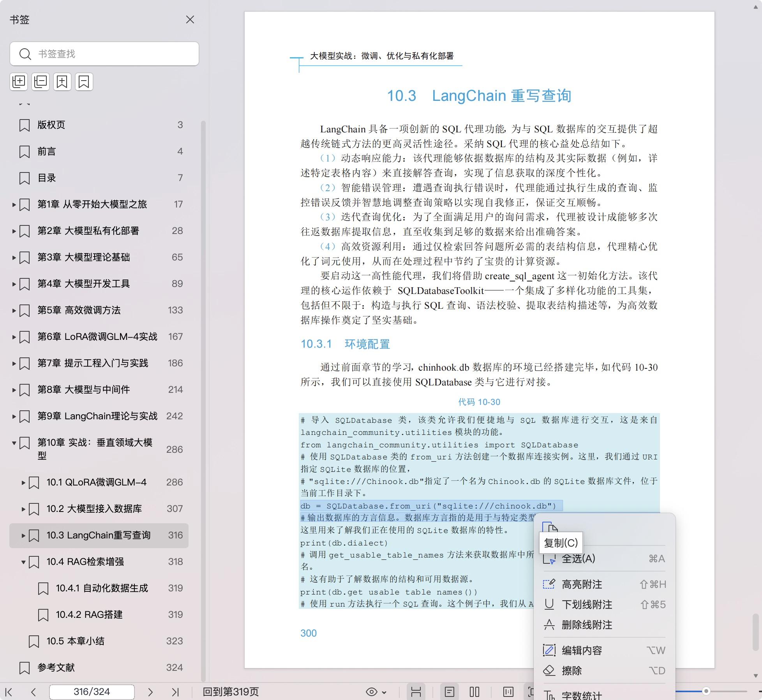Toggle single page view icon

pos(450,692)
